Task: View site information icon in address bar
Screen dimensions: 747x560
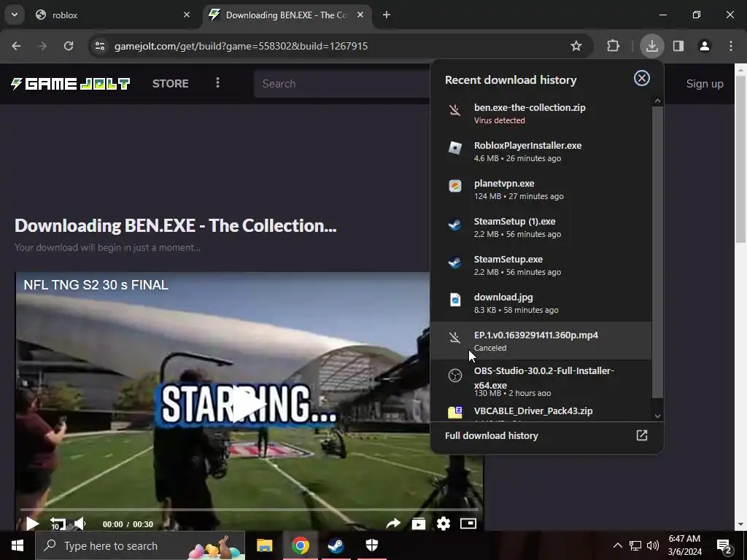Action: point(100,46)
